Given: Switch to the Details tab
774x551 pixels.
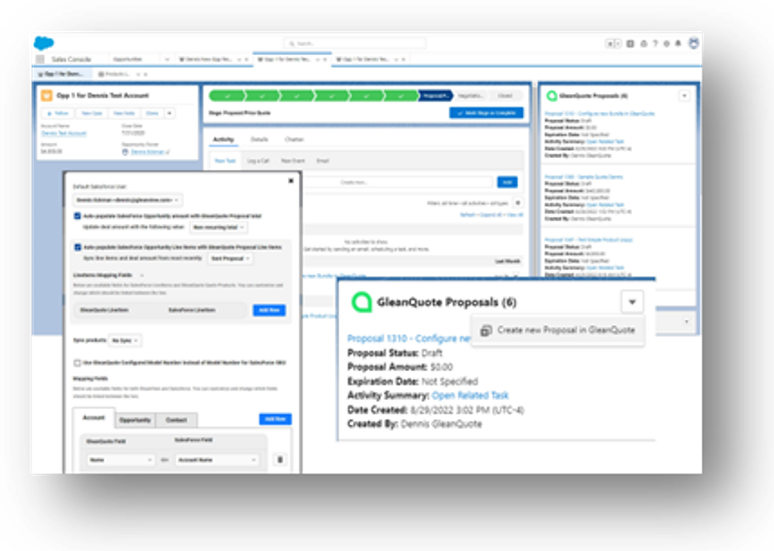Looking at the screenshot, I should pos(259,140).
